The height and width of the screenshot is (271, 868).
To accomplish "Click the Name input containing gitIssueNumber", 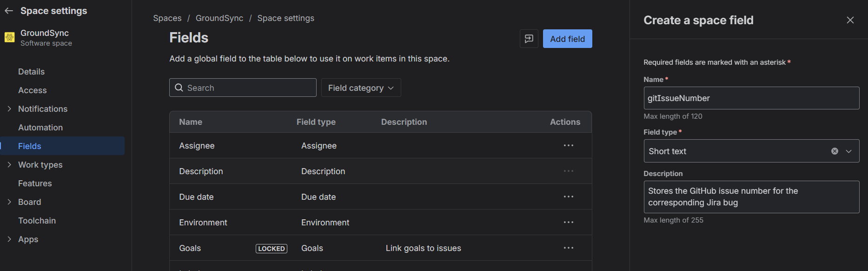I will pyautogui.click(x=751, y=98).
